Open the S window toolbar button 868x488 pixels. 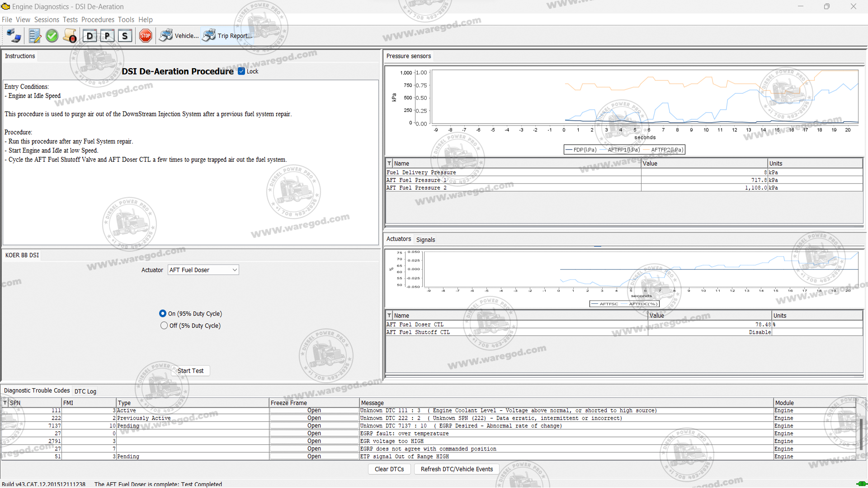[125, 36]
